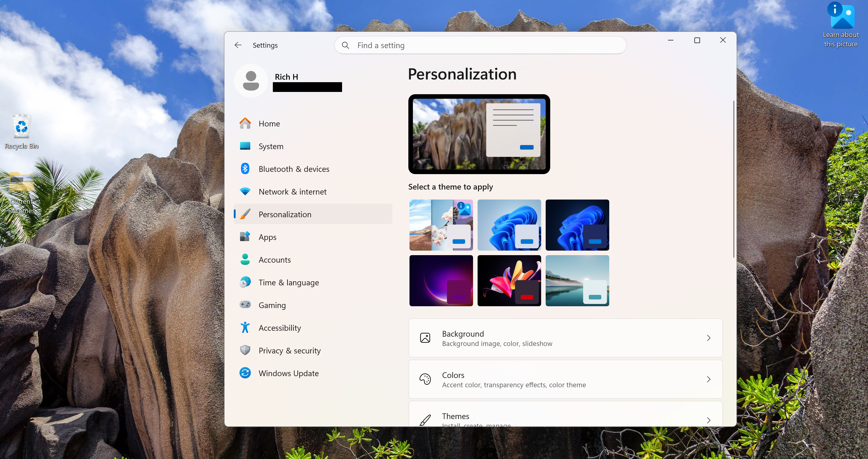Click the Personalization paintbrush icon
The image size is (868, 459).
[x=245, y=214]
